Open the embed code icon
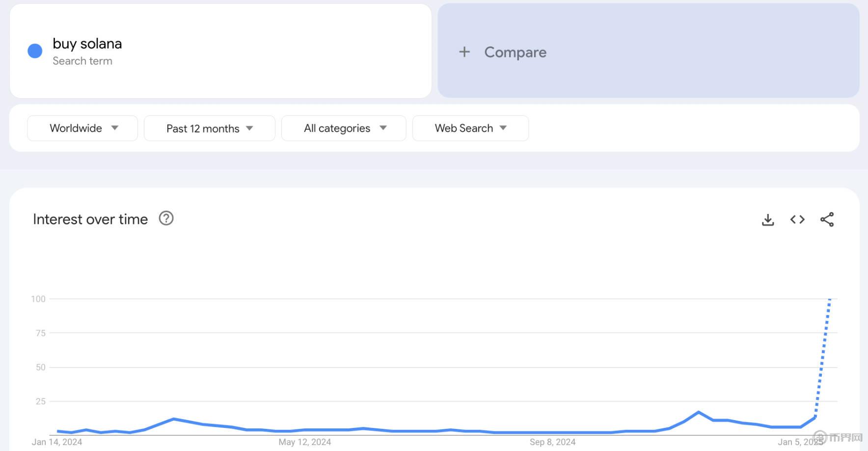 pos(797,220)
